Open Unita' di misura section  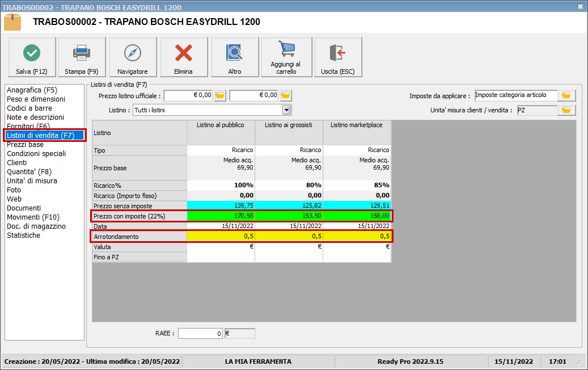pyautogui.click(x=32, y=181)
